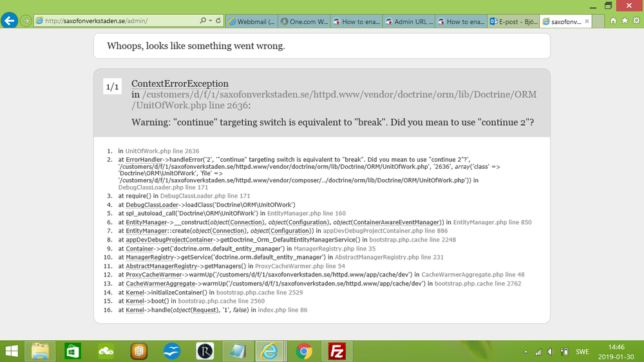Viewport: 644px width, 362px height.
Task: Open the clock showing 14:46
Action: (616, 352)
